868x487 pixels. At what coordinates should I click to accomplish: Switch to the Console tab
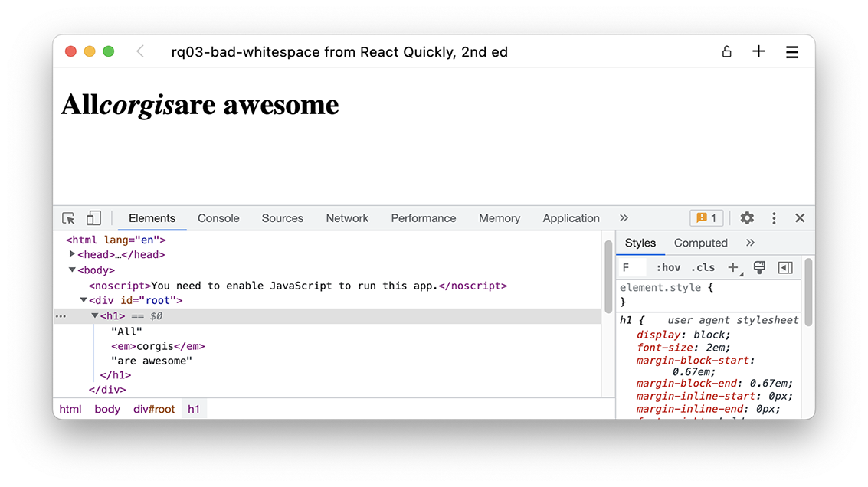tap(218, 218)
